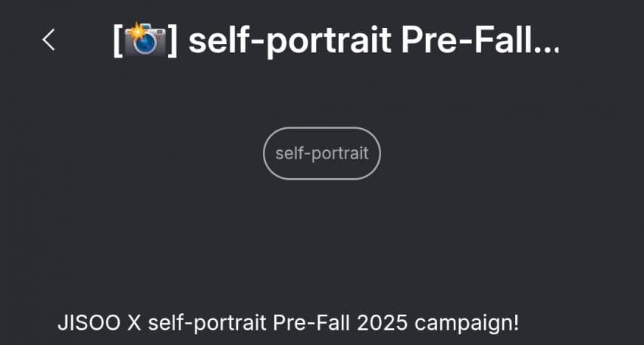The width and height of the screenshot is (644, 345).
Task: Click the opening bracket before camera emoji
Action: point(117,40)
